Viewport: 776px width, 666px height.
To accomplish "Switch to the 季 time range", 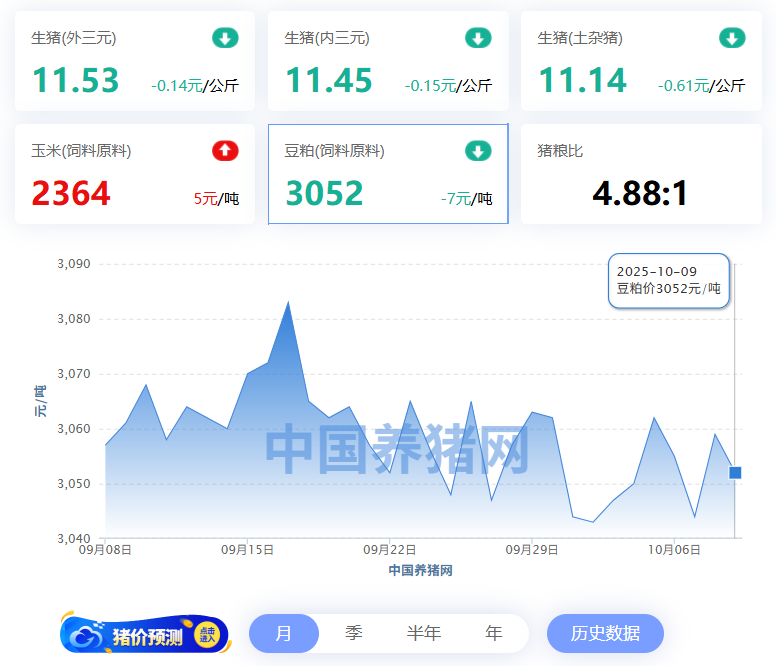I will 354,633.
